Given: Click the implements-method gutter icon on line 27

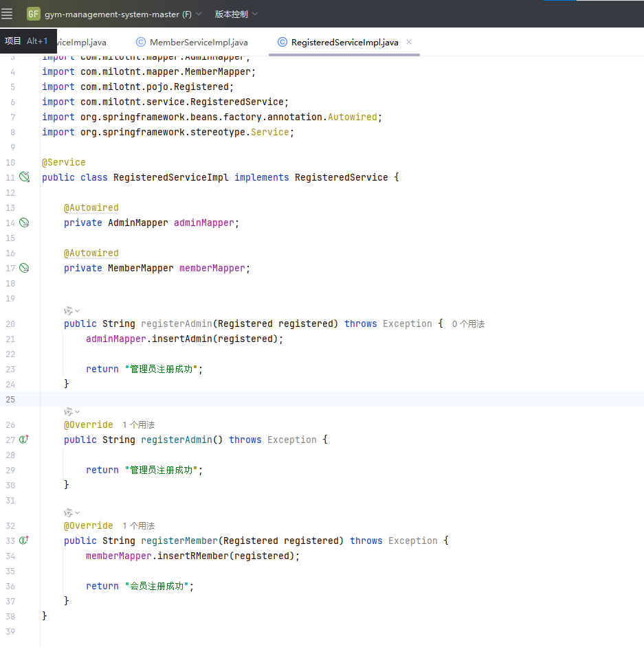Looking at the screenshot, I should click(x=24, y=440).
